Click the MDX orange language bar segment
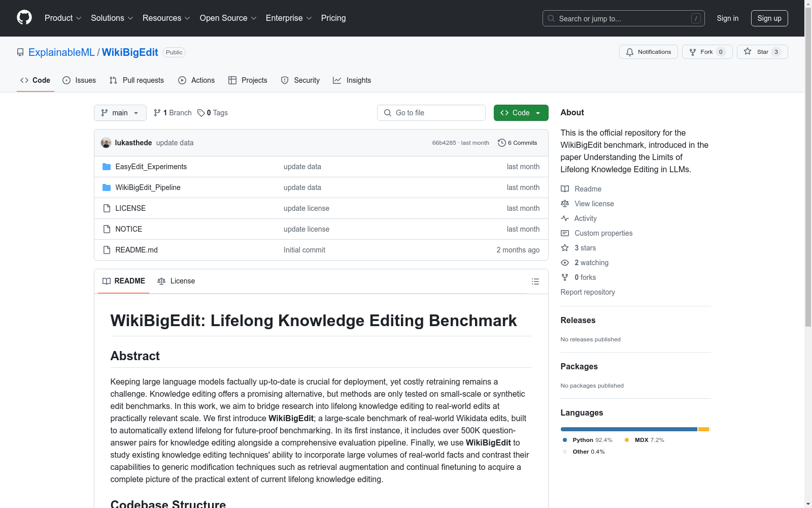Screen dimensions: 812x508 pos(703,429)
